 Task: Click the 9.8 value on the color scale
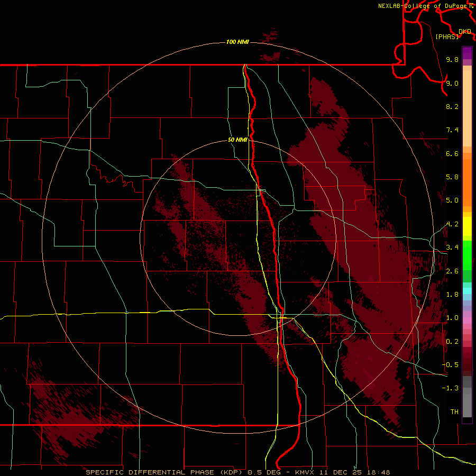click(452, 59)
